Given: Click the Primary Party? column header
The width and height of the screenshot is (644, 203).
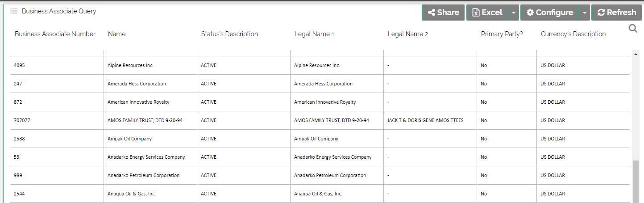Looking at the screenshot, I should coord(502,34).
